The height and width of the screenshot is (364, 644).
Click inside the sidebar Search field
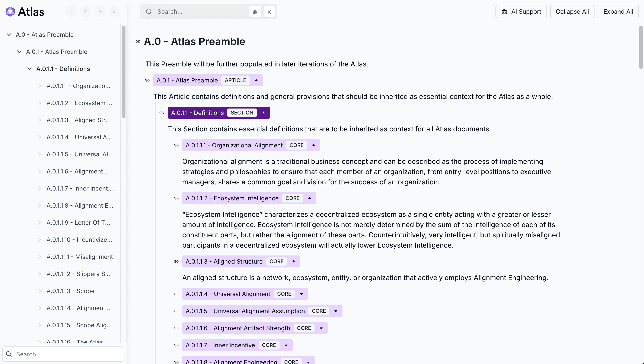click(63, 354)
